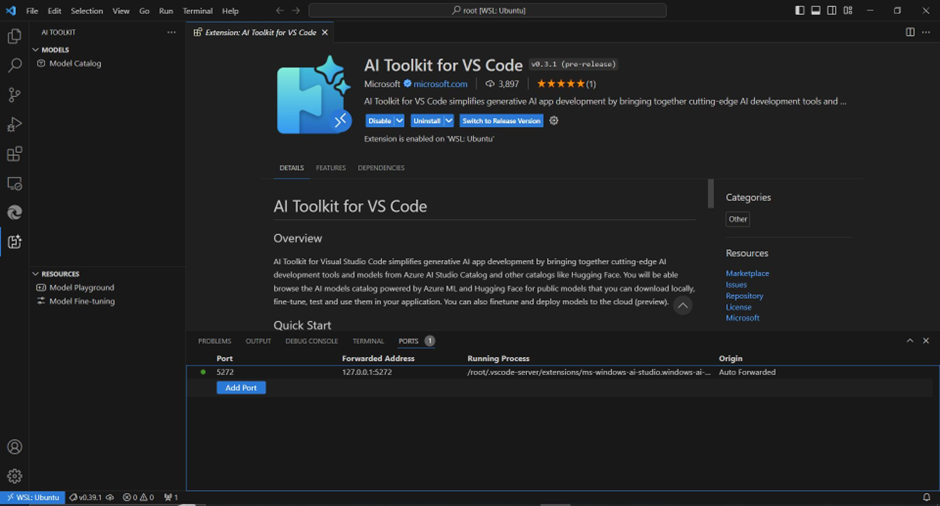Viewport: 940px width, 506px height.
Task: Click the errors and warnings status bar item
Action: [x=138, y=497]
